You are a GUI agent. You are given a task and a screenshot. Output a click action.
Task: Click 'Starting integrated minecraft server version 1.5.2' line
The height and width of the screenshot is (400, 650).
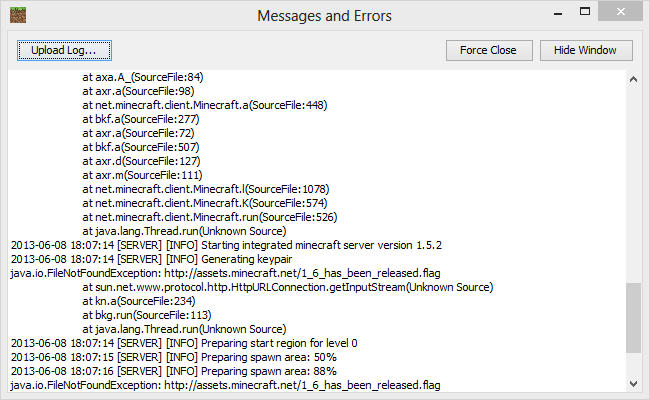[x=226, y=245]
